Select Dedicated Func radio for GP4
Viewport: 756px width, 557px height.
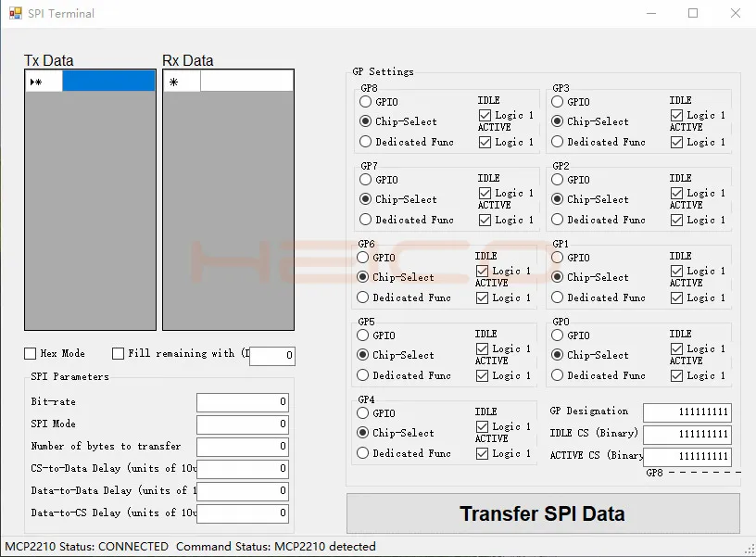click(362, 453)
